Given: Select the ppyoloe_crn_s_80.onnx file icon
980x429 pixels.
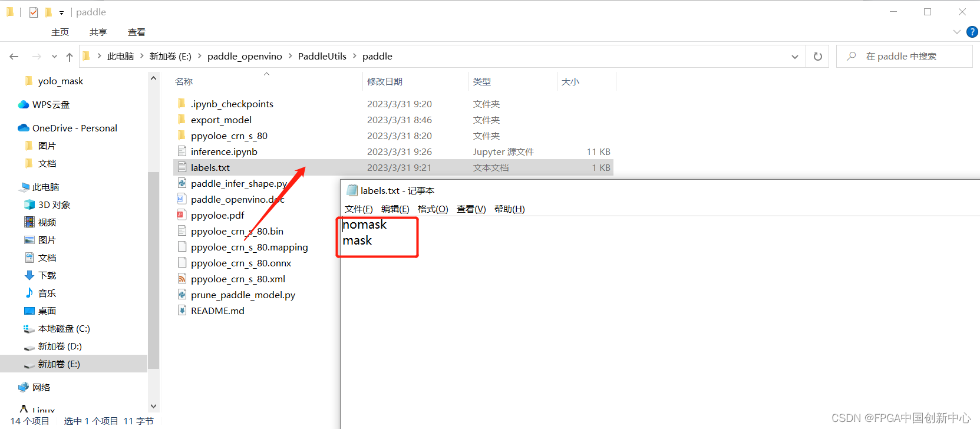Looking at the screenshot, I should pyautogui.click(x=182, y=263).
